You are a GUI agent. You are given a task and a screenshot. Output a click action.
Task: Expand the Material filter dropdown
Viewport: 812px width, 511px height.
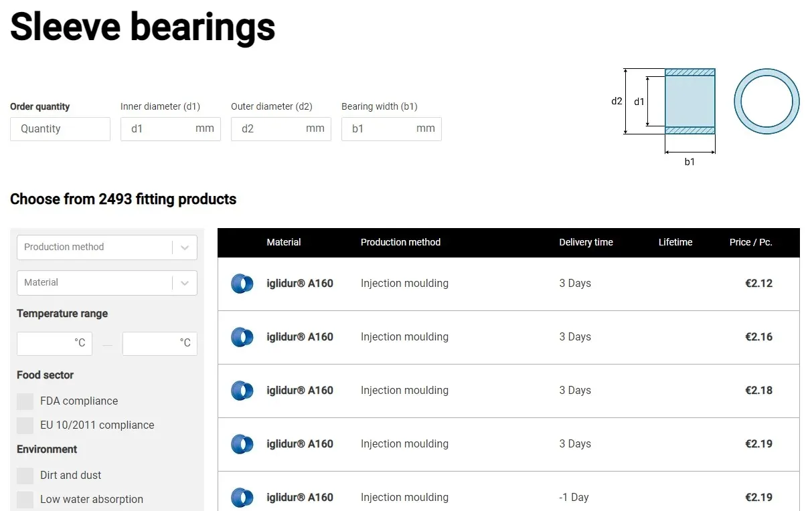pos(107,283)
